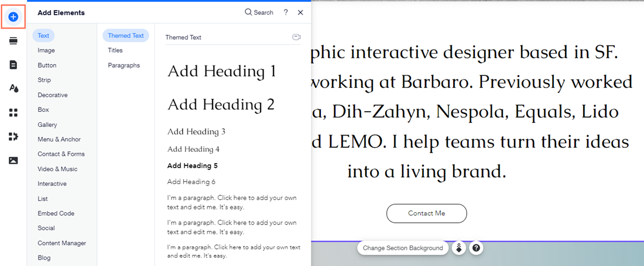644x266 pixels.
Task: Add Heading 2 text element
Action: 221,105
